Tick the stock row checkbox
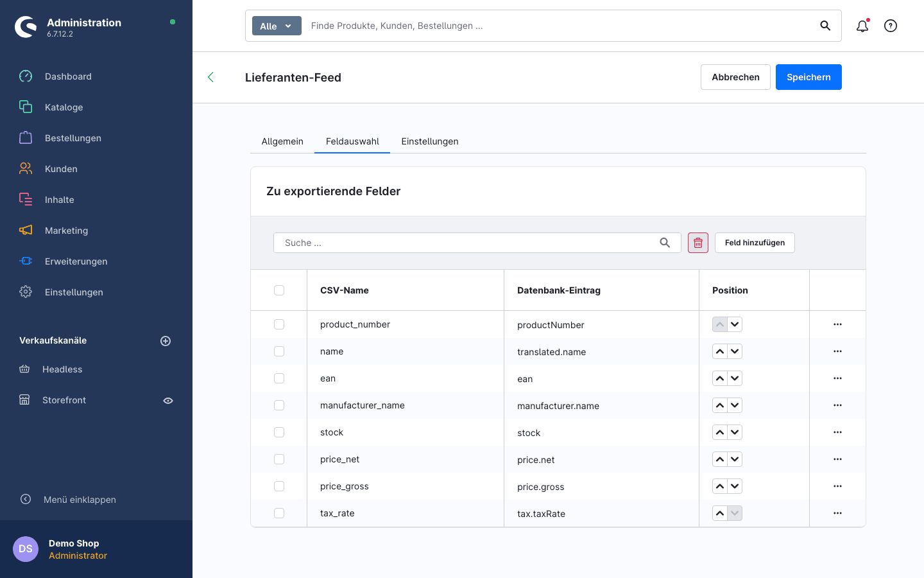924x578 pixels. click(279, 432)
